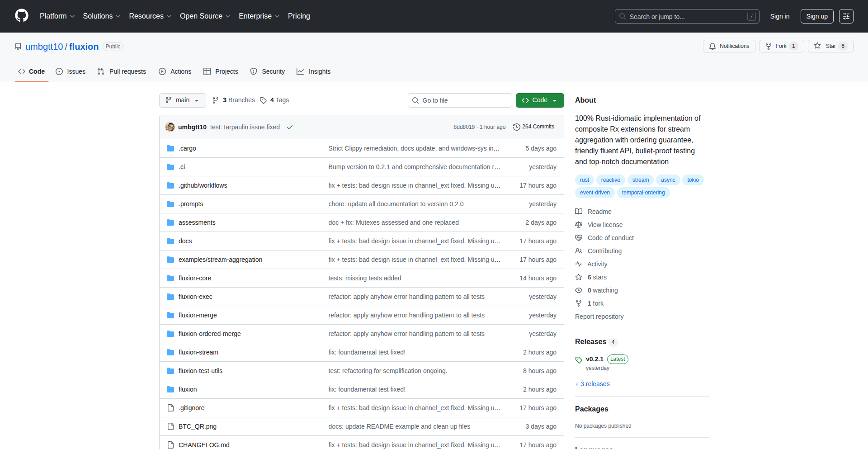Expand the Platform menu

tap(57, 16)
